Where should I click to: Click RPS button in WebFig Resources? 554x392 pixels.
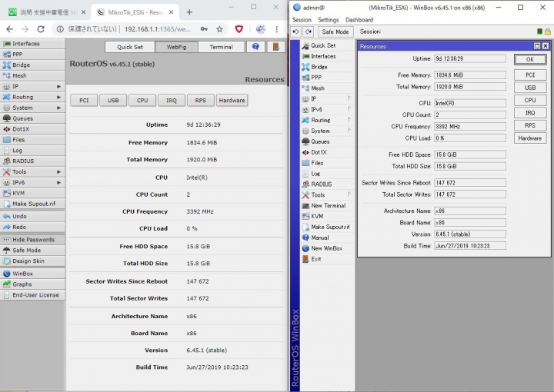pos(200,101)
